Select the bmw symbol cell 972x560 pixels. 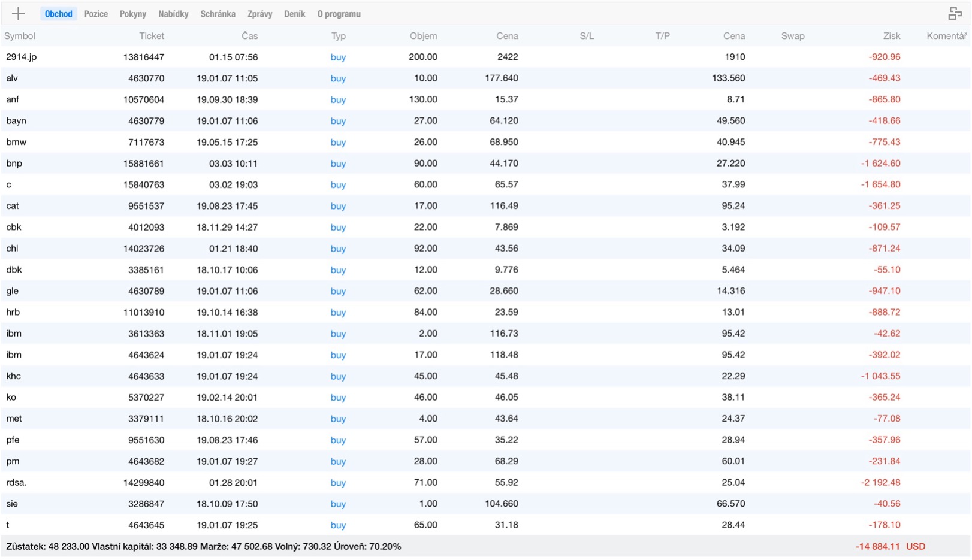(x=16, y=142)
